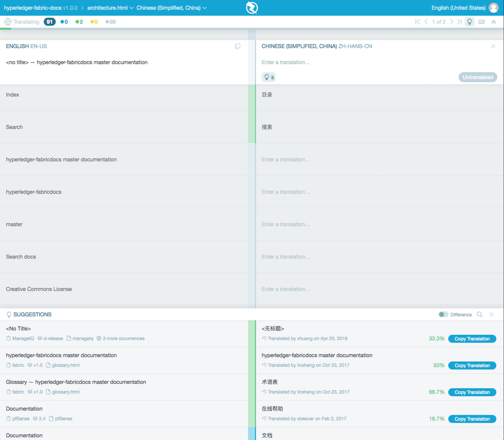
Task: Click pfSense project in Documentation suggestion
Action: pos(18,419)
